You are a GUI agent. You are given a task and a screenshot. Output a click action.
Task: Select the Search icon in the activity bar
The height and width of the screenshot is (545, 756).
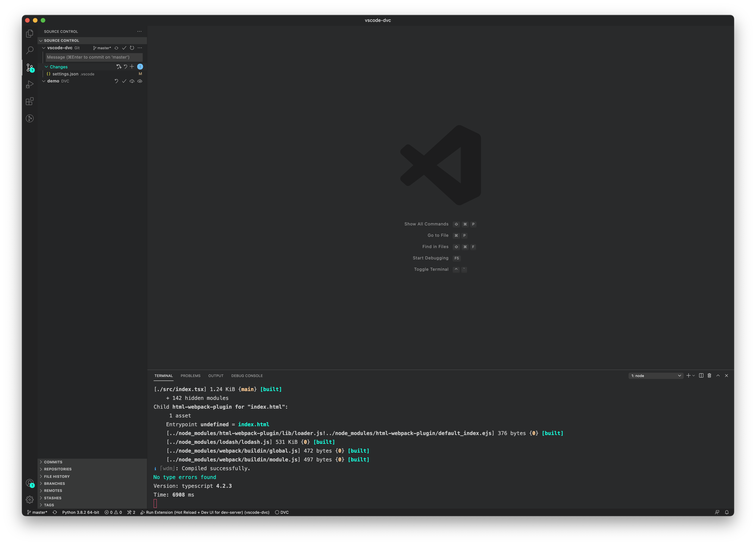coord(30,50)
